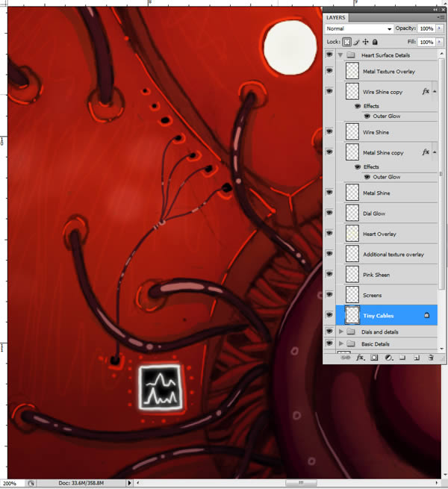Add a layer mask
Image resolution: width=448 pixels, height=489 pixels.
pyautogui.click(x=374, y=358)
